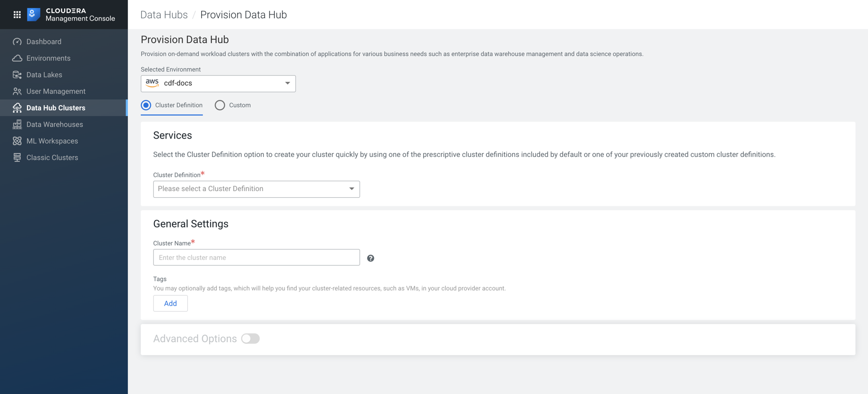Image resolution: width=868 pixels, height=394 pixels.
Task: Click the Data Hubs breadcrumb link
Action: click(164, 14)
